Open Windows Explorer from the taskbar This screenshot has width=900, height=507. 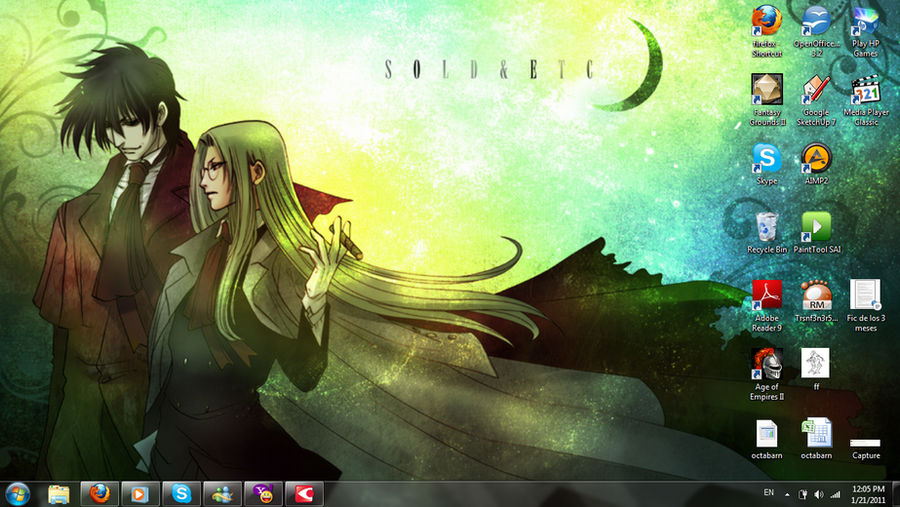pos(59,494)
